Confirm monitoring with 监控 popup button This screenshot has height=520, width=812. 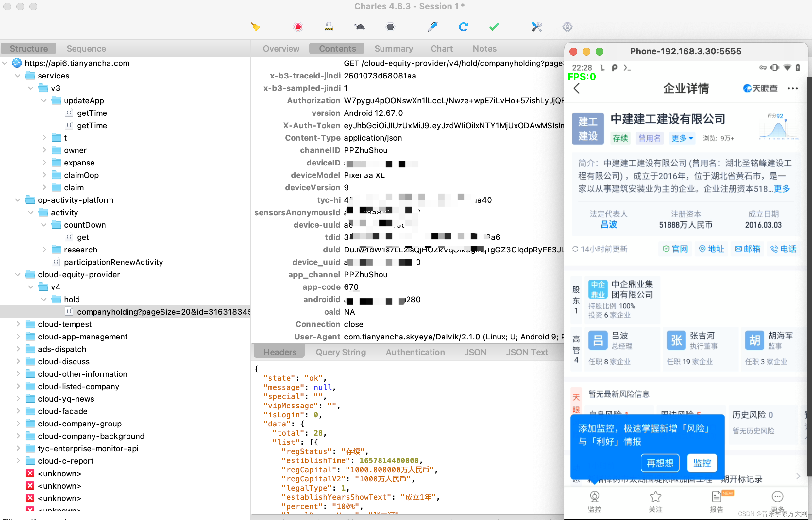(702, 463)
